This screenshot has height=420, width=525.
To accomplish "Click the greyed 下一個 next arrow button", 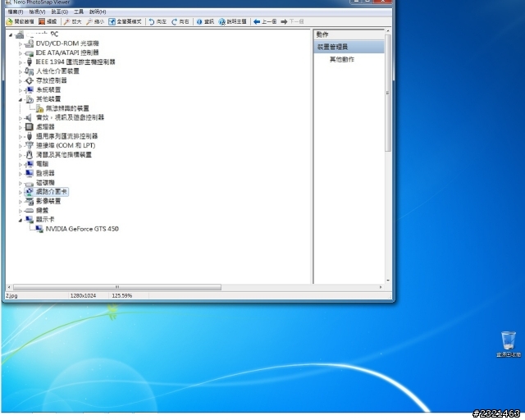I will pyautogui.click(x=292, y=22).
